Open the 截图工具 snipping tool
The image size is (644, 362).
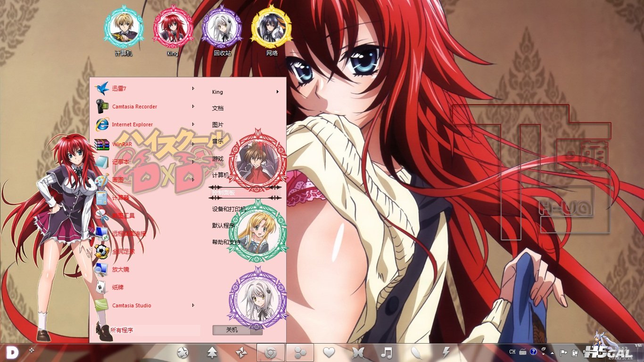tap(145, 216)
